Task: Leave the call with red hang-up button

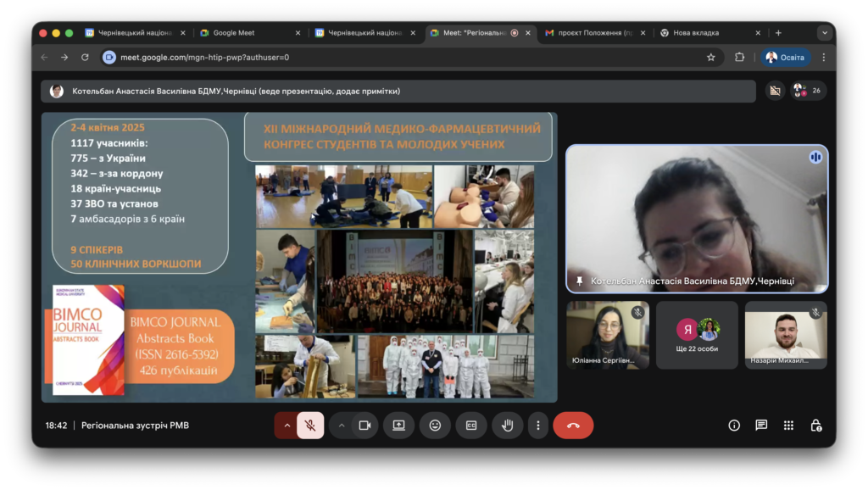Action: (573, 426)
